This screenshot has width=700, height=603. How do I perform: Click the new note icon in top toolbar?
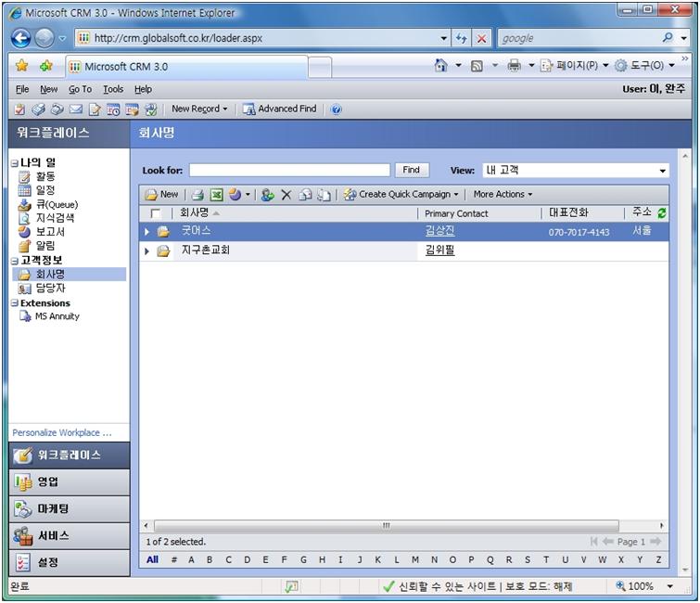pos(95,109)
